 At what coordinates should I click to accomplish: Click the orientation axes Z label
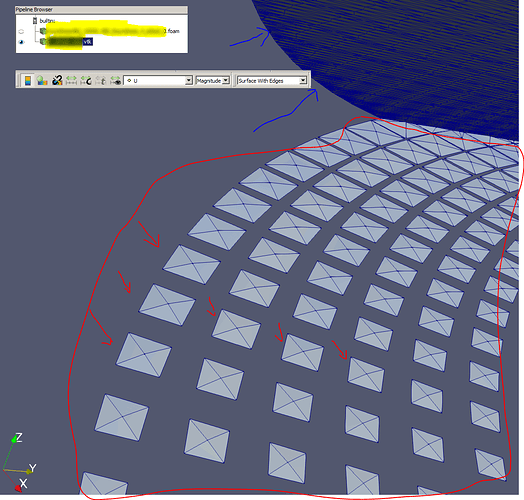click(19, 438)
